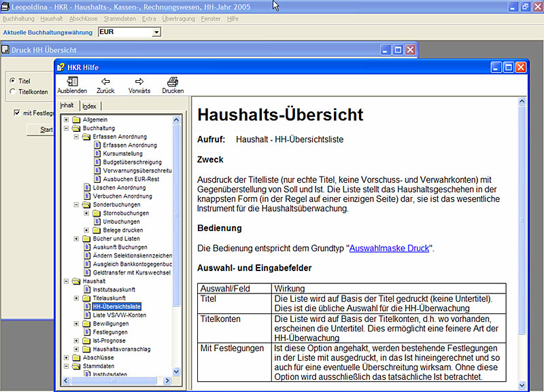Viewport: 544px width, 392px height.
Task: Print the help topic with Drucken
Action: tap(173, 84)
